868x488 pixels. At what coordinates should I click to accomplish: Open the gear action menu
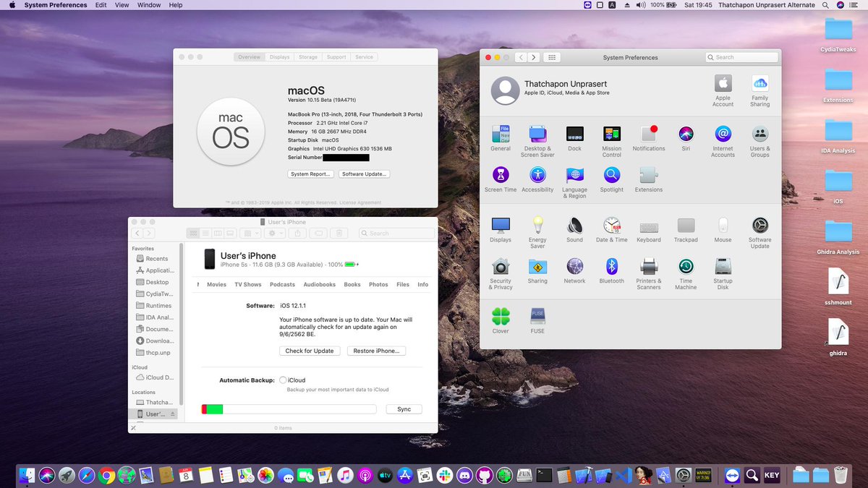point(275,233)
